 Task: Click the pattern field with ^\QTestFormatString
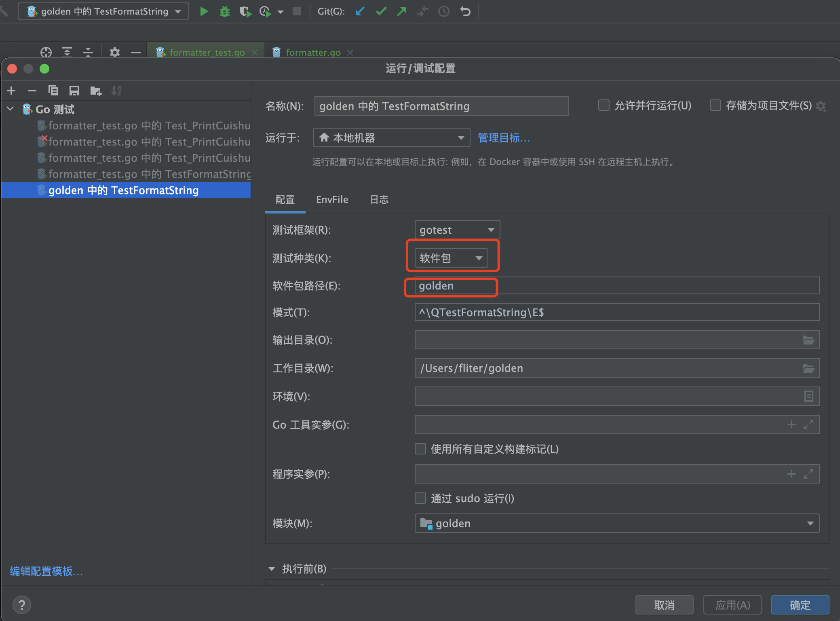click(x=616, y=313)
